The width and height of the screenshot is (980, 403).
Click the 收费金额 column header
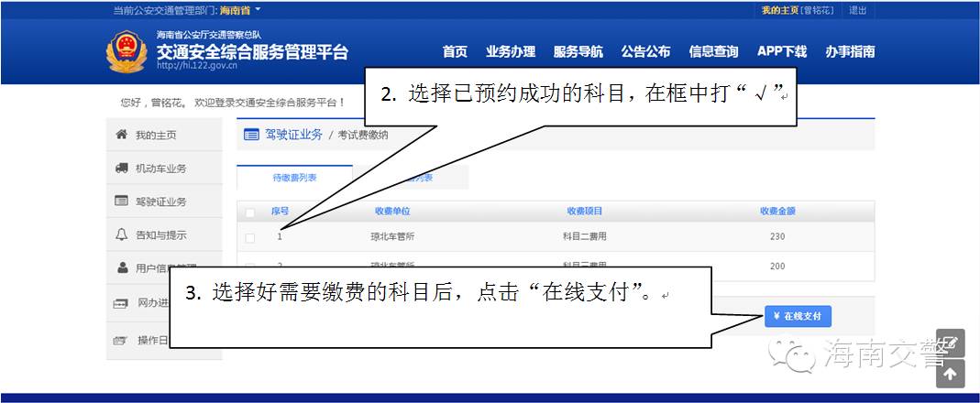(777, 212)
